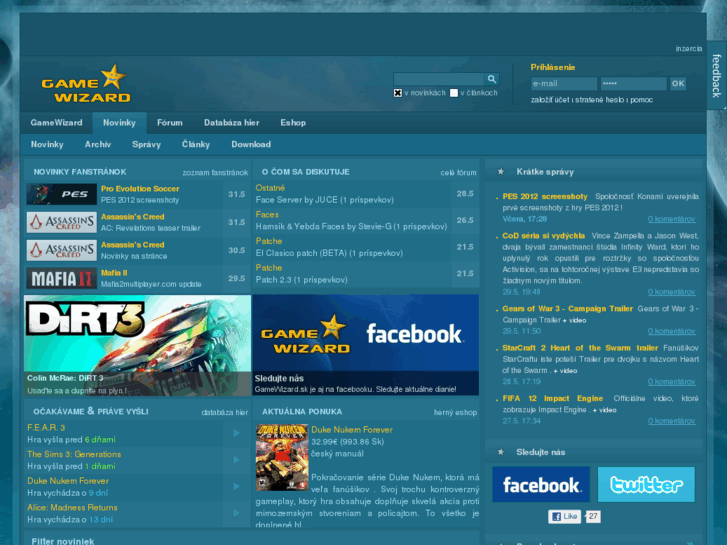Viewport: 727px width, 545px height.
Task: Open the Správy submenu item
Action: click(x=147, y=144)
